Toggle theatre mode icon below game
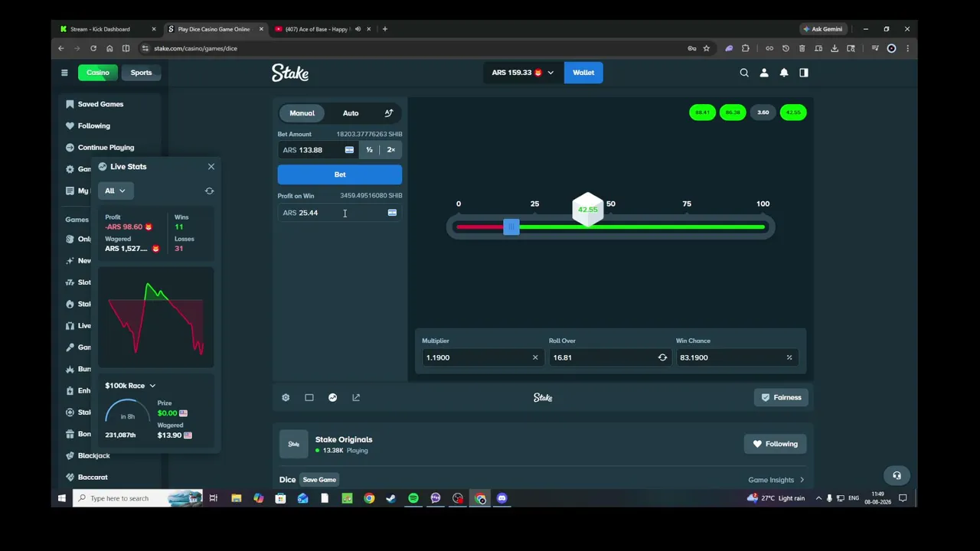This screenshot has height=551, width=980. tap(309, 398)
